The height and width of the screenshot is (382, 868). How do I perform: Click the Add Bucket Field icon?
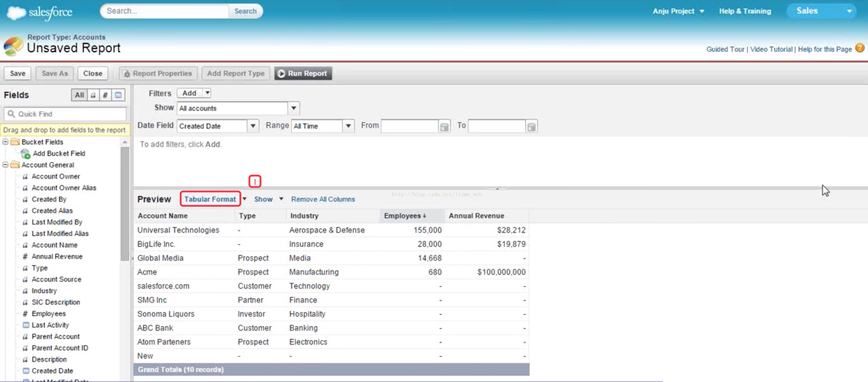click(x=25, y=154)
